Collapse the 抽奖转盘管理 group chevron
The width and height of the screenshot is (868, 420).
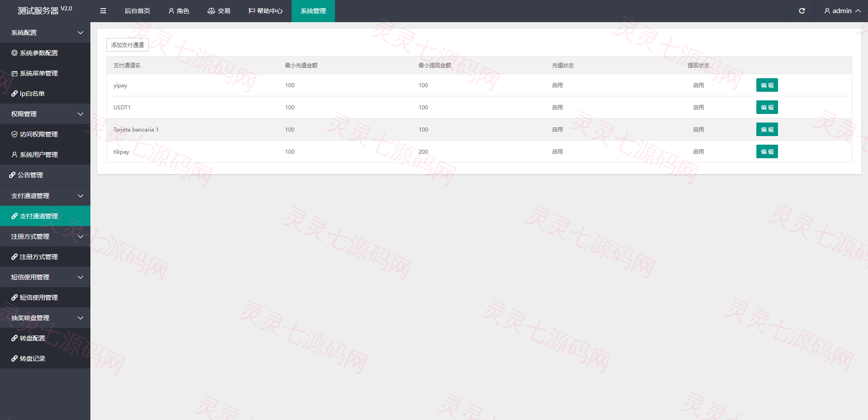click(x=80, y=318)
